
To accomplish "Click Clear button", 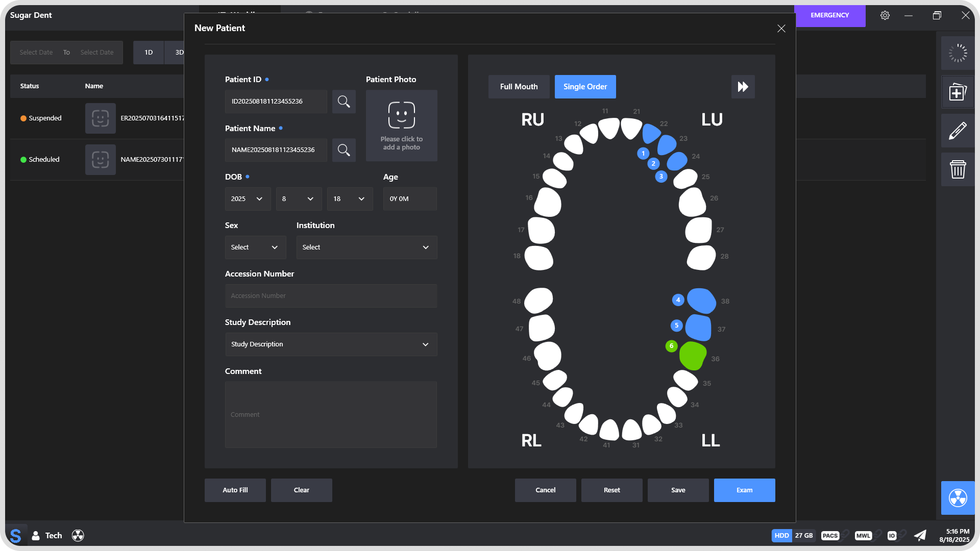I will 301,490.
